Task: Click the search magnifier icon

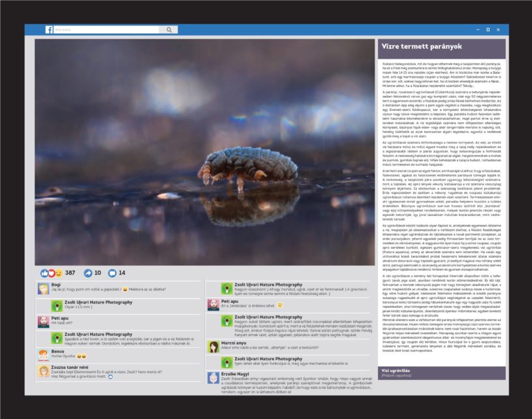Action: coord(170,29)
